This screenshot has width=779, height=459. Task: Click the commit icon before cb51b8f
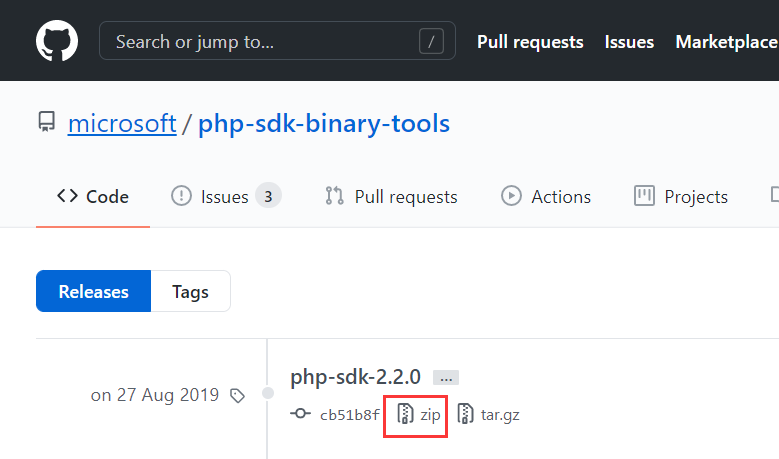301,413
